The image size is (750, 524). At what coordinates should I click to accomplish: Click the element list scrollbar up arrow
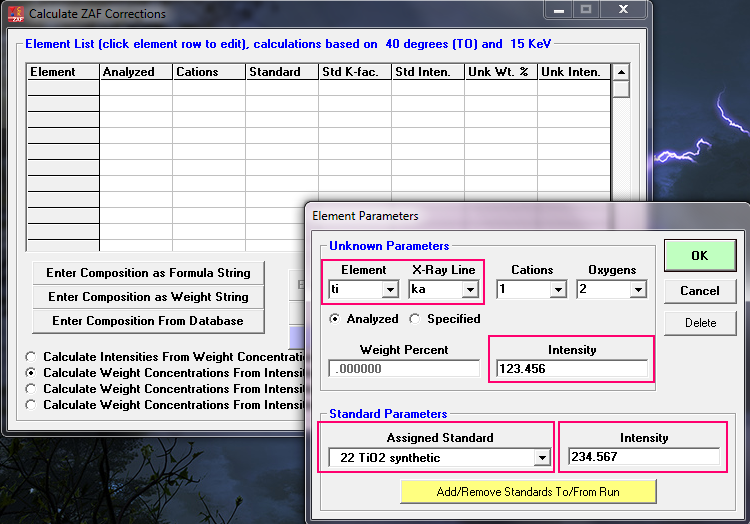tap(621, 72)
